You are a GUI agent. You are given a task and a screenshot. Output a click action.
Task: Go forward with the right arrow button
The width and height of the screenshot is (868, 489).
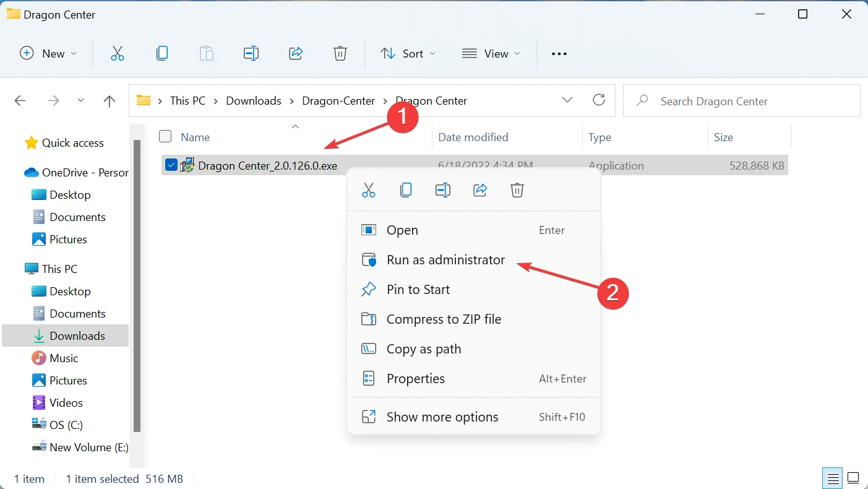pos(53,101)
